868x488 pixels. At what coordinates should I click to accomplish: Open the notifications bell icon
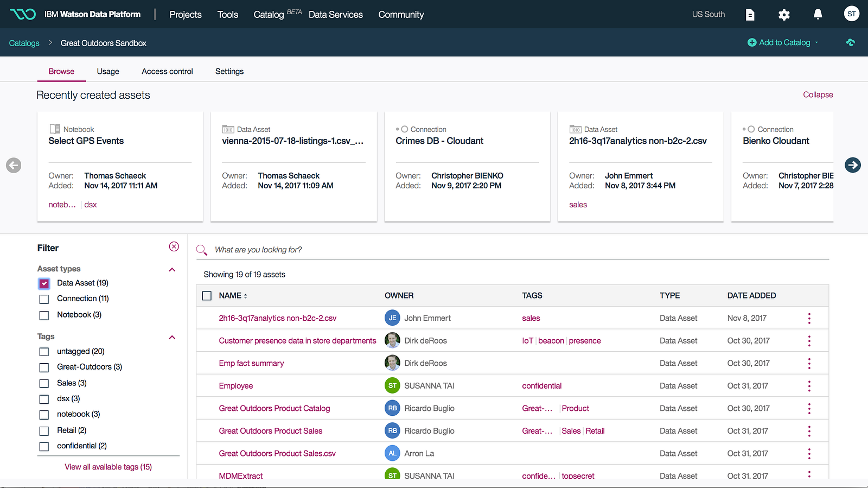[x=818, y=14]
